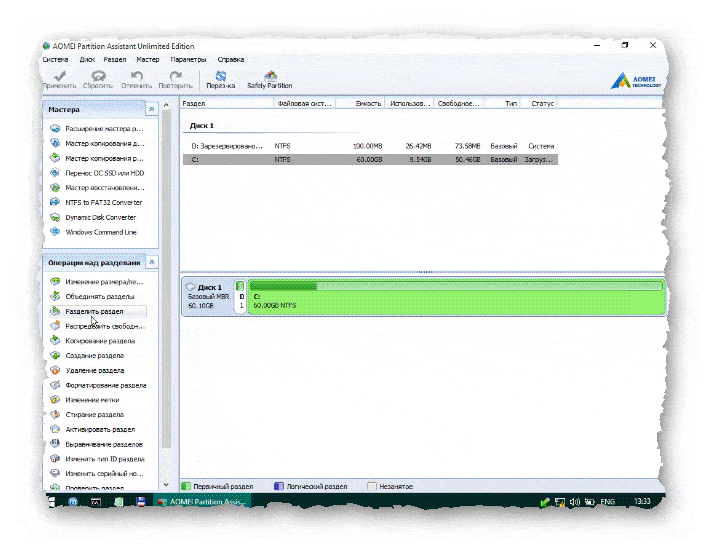Choose Выравнивание разделов operation

[97, 444]
